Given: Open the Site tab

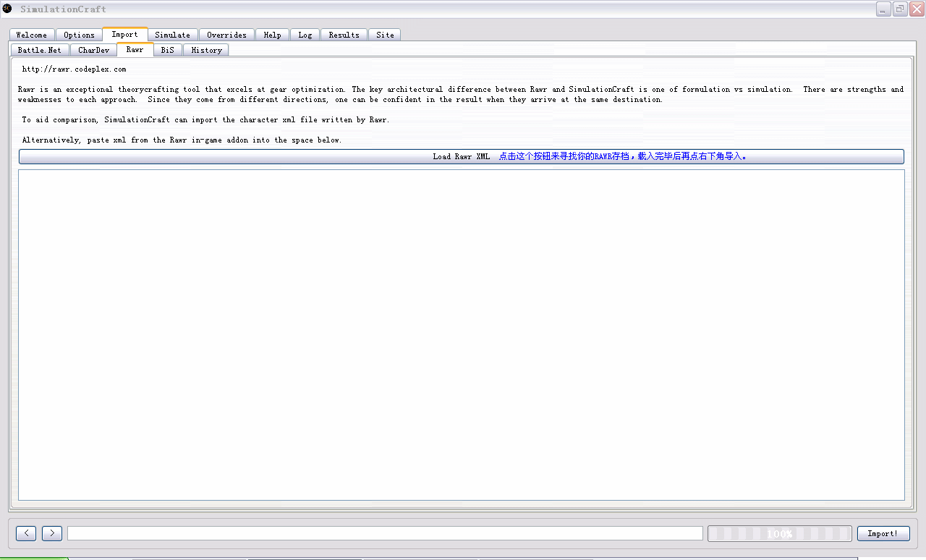Looking at the screenshot, I should click(385, 35).
